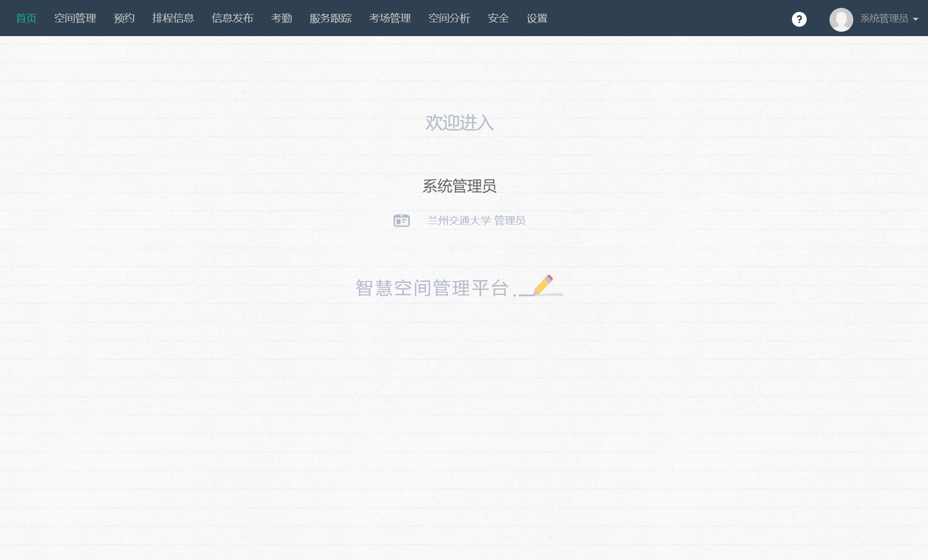Open the 设置 settings menu

537,18
